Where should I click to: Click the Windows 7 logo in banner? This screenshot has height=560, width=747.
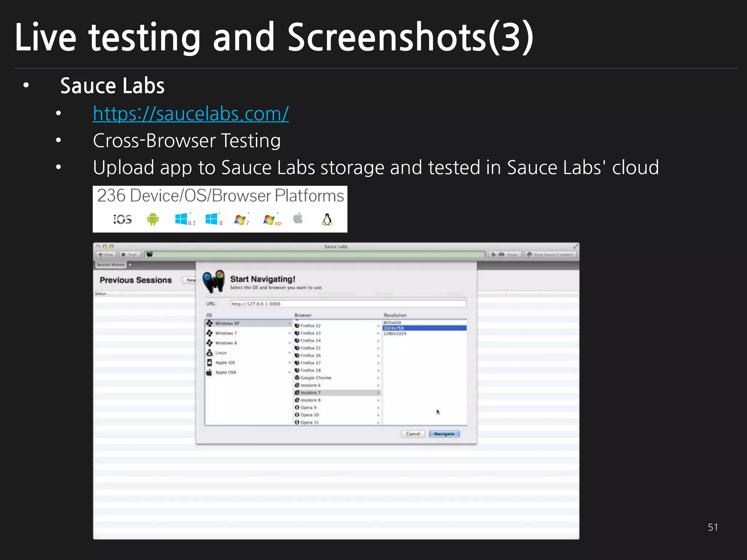(241, 219)
